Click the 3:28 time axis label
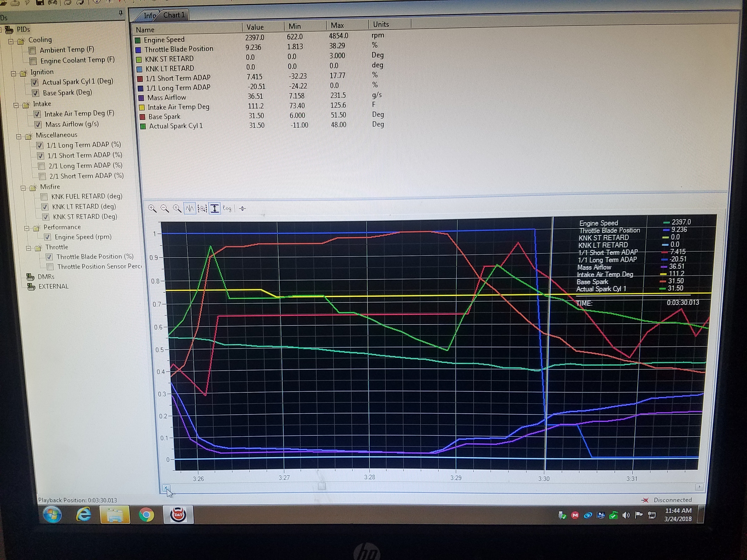The height and width of the screenshot is (560, 747). pos(369,477)
